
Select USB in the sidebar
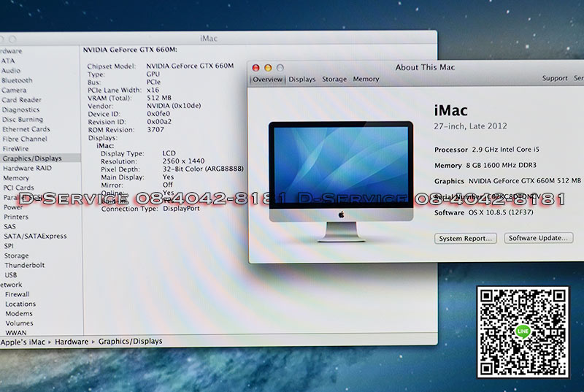(x=11, y=274)
